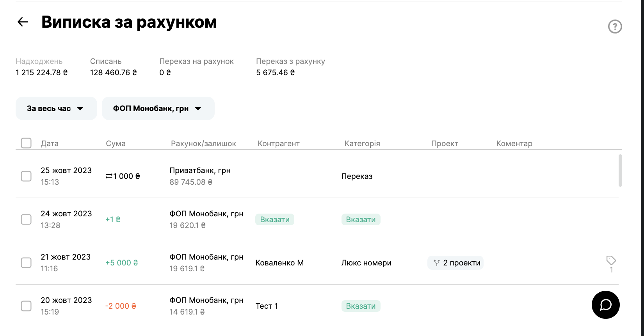Open the chat support bubble
The image size is (644, 336).
pyautogui.click(x=606, y=305)
